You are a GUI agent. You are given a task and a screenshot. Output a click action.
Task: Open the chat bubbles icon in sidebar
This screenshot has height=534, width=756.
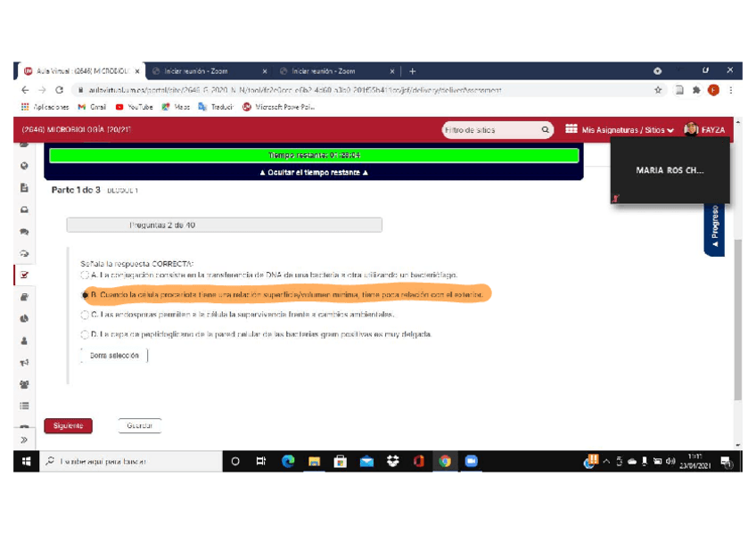pyautogui.click(x=24, y=232)
